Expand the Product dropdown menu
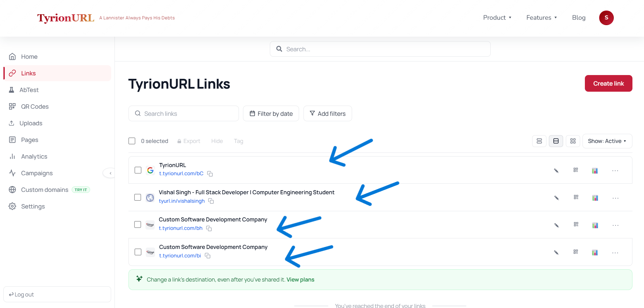 click(497, 18)
